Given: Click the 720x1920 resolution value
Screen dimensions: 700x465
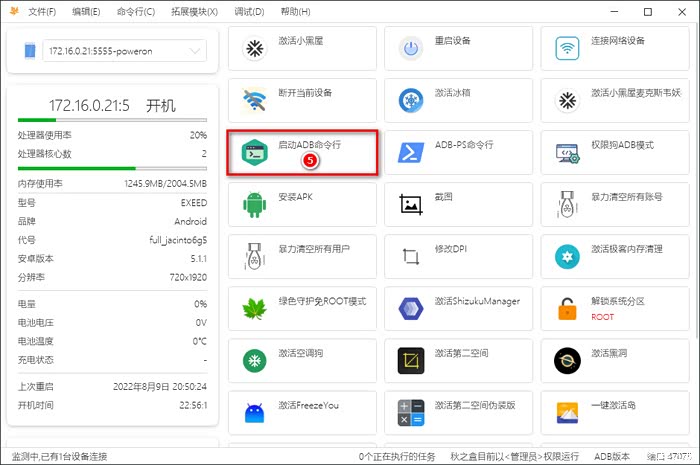Looking at the screenshot, I should [188, 277].
